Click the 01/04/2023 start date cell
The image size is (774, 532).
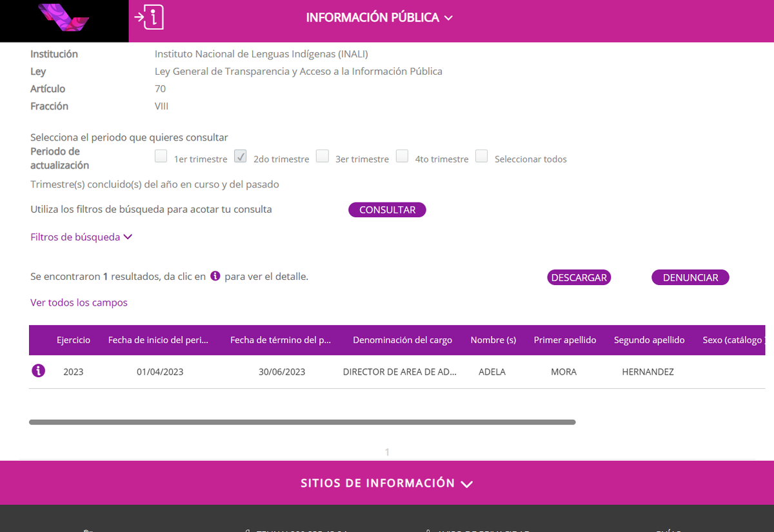click(160, 372)
